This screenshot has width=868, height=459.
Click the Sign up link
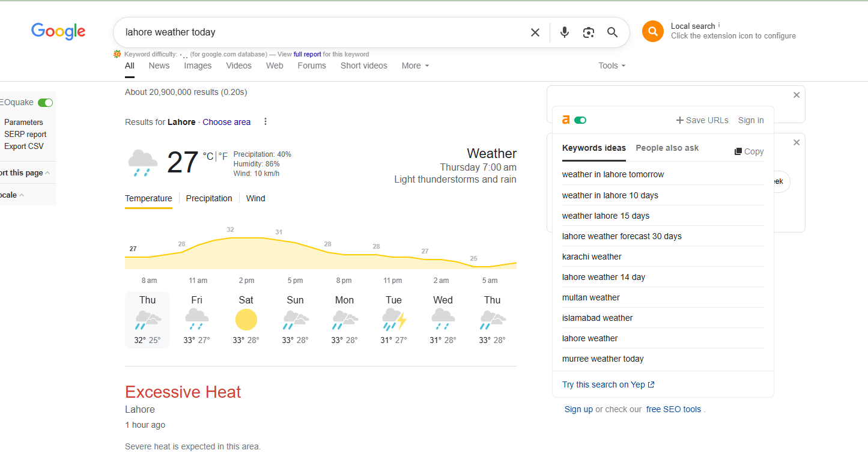pyautogui.click(x=578, y=409)
